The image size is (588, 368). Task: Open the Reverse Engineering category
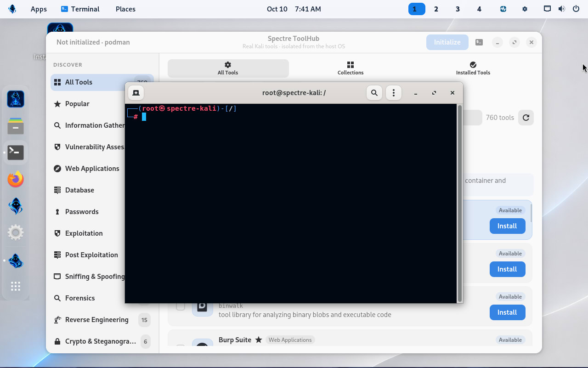[x=102, y=320]
